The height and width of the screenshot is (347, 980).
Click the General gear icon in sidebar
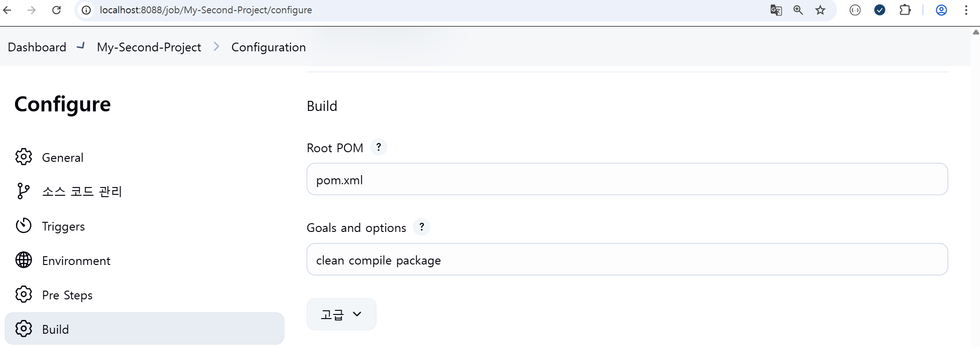[23, 157]
